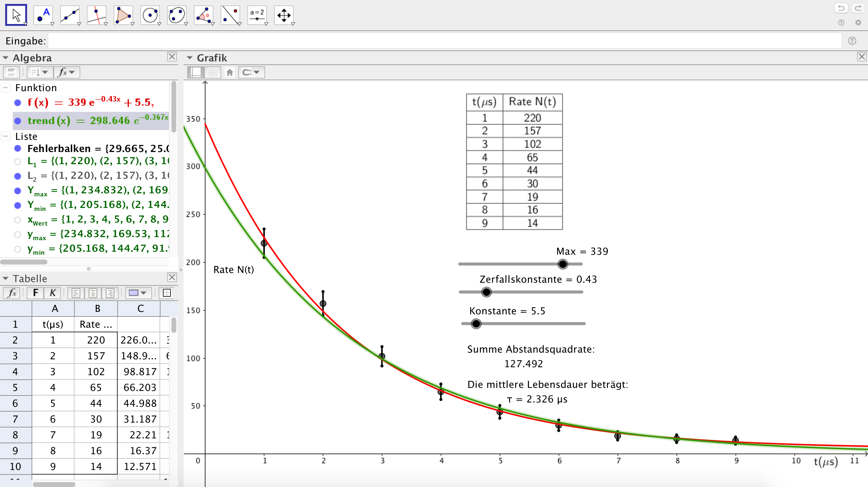The height and width of the screenshot is (487, 868).
Task: Click the Home/Reset view button in Grafik
Action: pyautogui.click(x=230, y=72)
